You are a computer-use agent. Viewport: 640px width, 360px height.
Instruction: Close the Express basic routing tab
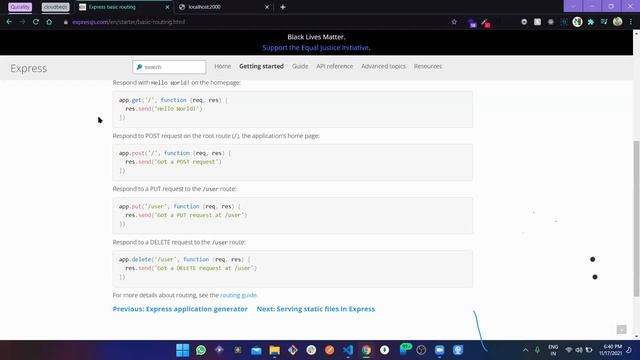[167, 7]
